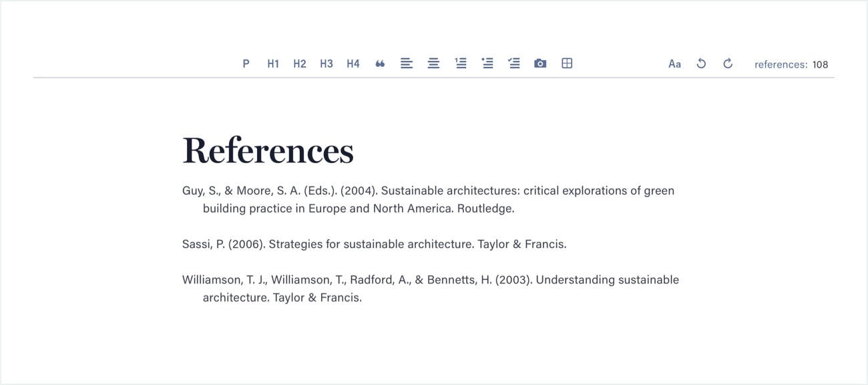Insert an image using the camera icon
868x385 pixels.
pos(540,63)
